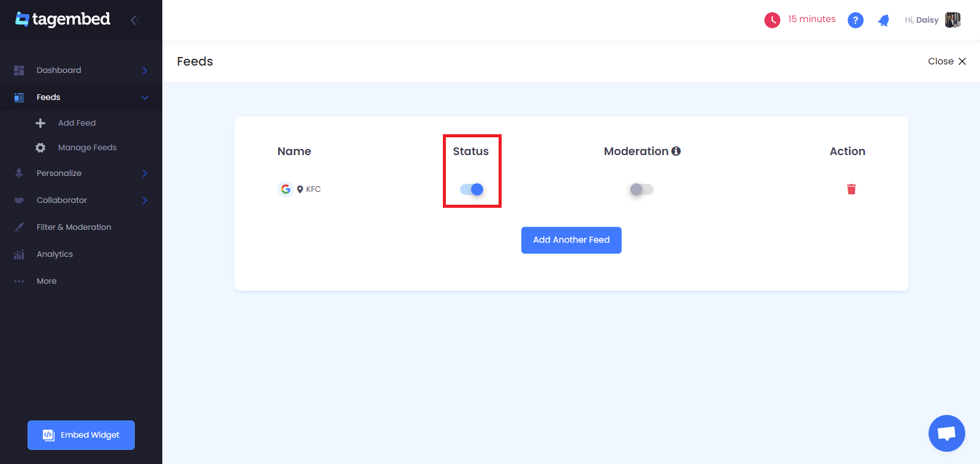Collapse the Feeds menu chevron
The width and height of the screenshot is (980, 464).
(145, 97)
